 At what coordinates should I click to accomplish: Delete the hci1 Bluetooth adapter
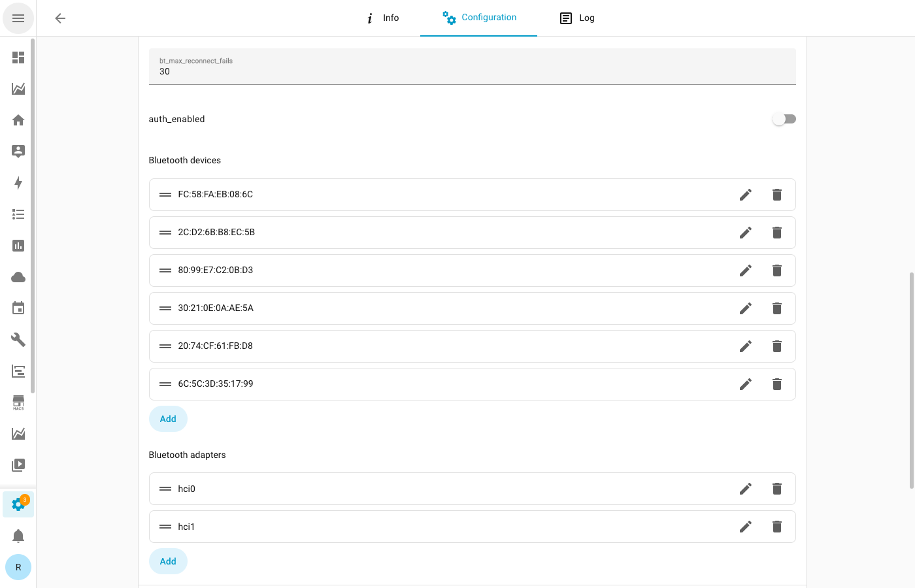click(776, 527)
